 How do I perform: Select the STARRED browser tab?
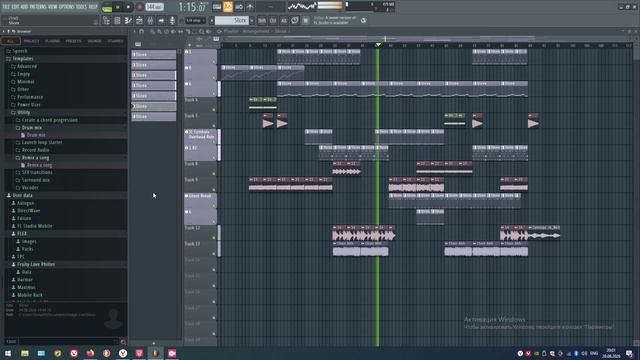click(116, 41)
